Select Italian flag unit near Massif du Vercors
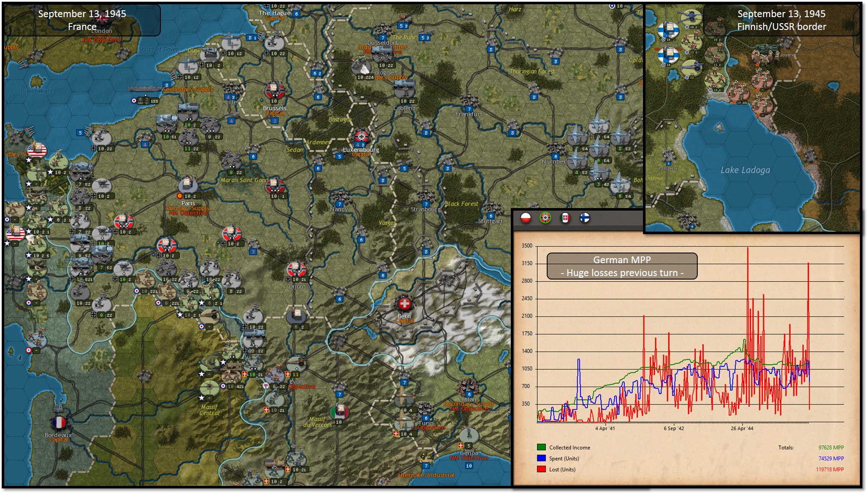The width and height of the screenshot is (868, 494). tap(340, 412)
